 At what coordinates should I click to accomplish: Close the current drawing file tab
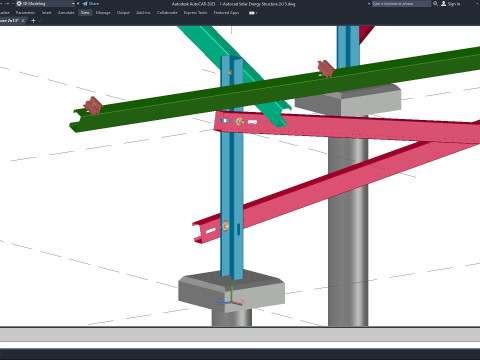[x=23, y=21]
